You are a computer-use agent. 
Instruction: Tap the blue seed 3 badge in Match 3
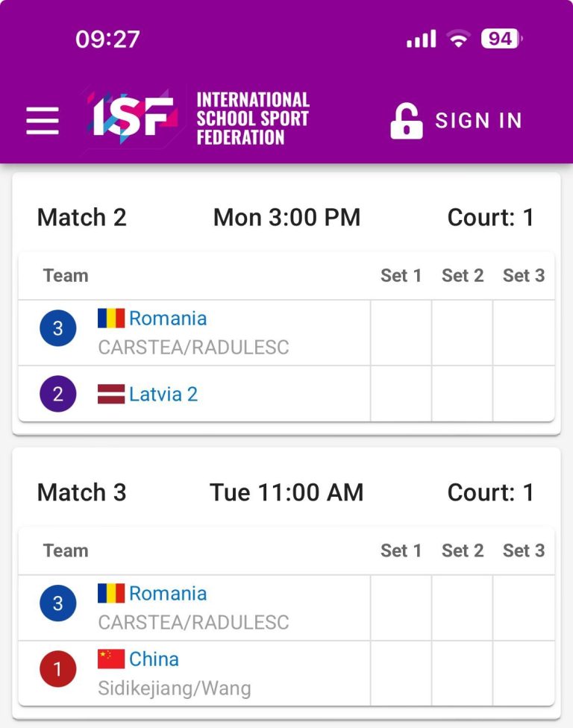click(58, 603)
